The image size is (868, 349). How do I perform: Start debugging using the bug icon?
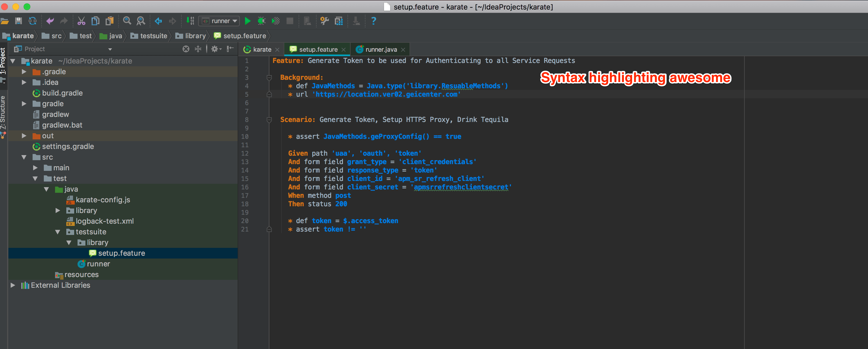261,21
